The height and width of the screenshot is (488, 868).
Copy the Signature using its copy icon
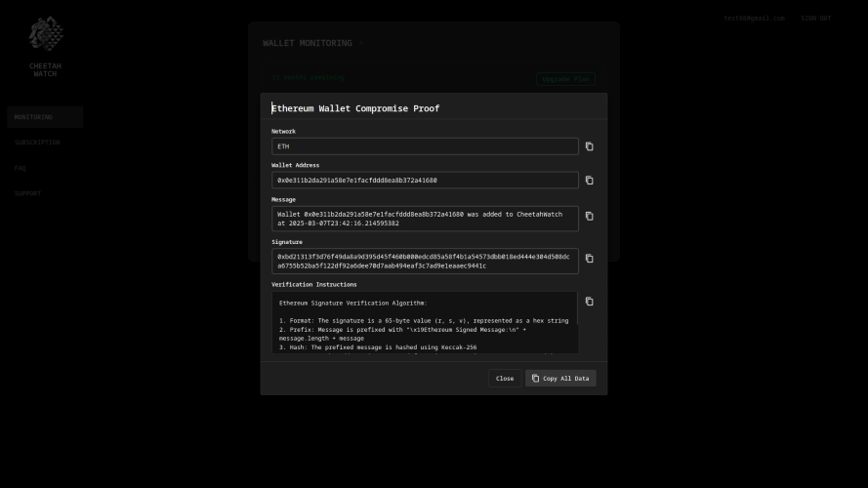[x=589, y=259]
